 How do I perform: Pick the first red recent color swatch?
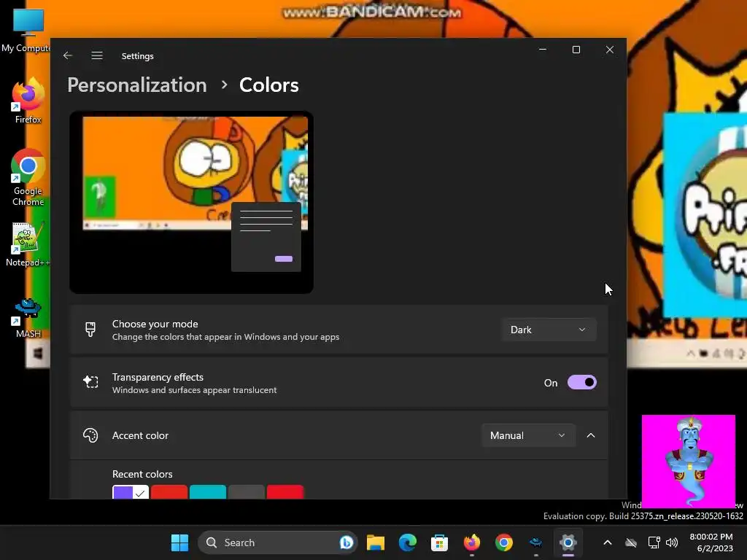click(169, 492)
